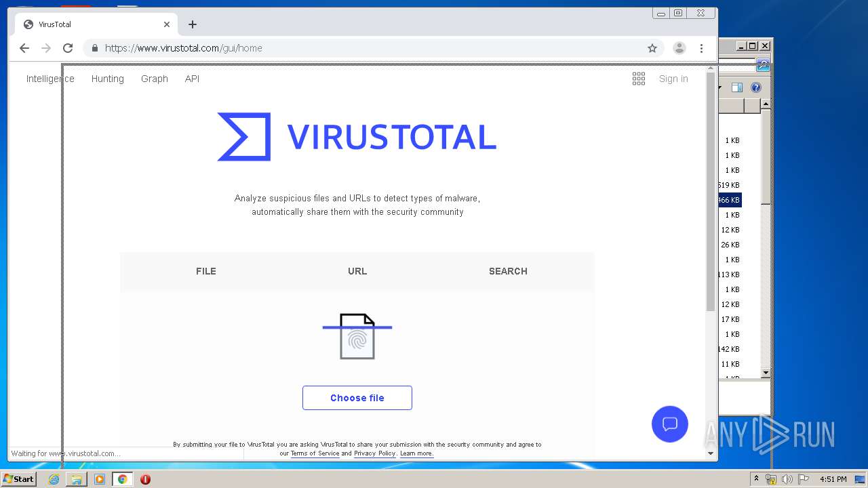Open the Windows Start menu

tap(18, 479)
